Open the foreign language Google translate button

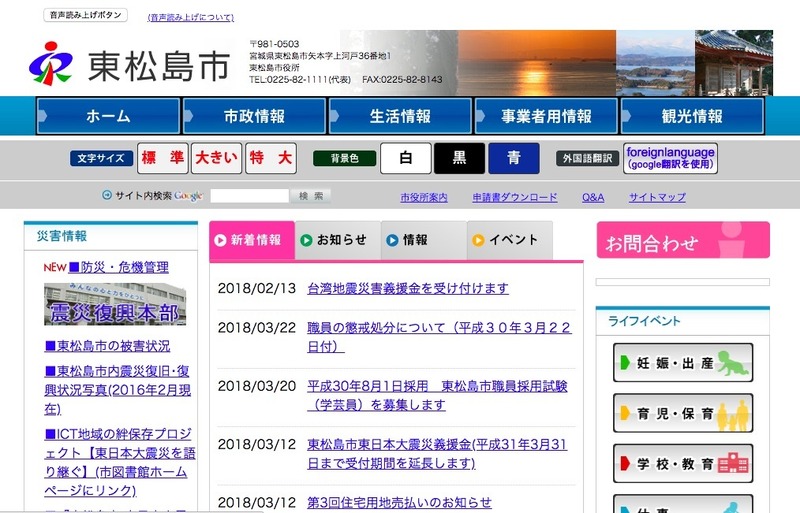tap(670, 158)
